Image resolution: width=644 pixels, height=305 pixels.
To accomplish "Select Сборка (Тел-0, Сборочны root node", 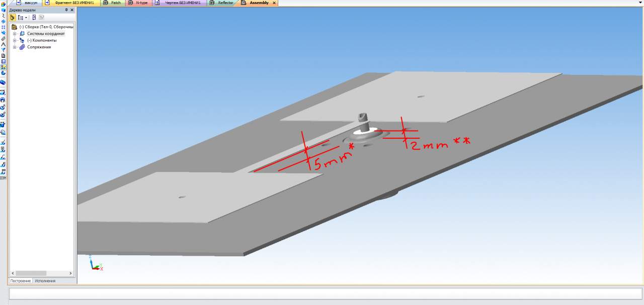I will coord(46,27).
